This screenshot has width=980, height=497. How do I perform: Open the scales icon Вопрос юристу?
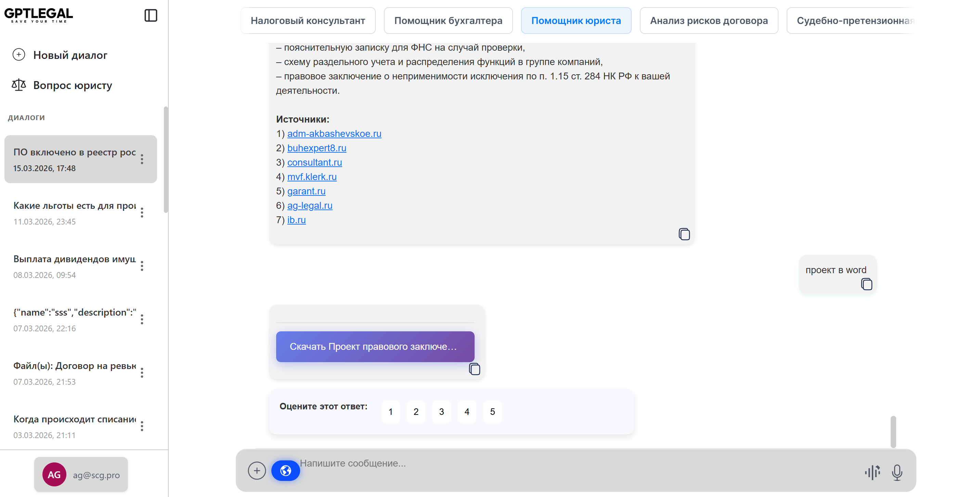click(x=18, y=85)
